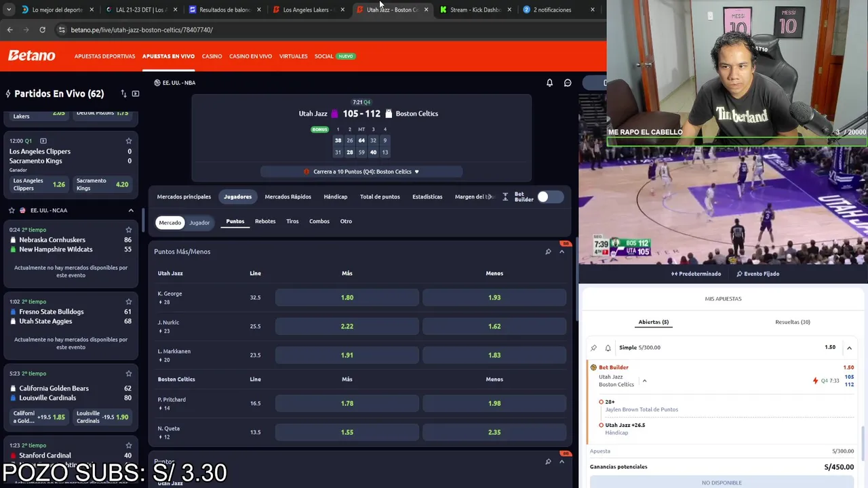Switch to Total de puntos tab
This screenshot has width=868, height=488.
(x=380, y=197)
